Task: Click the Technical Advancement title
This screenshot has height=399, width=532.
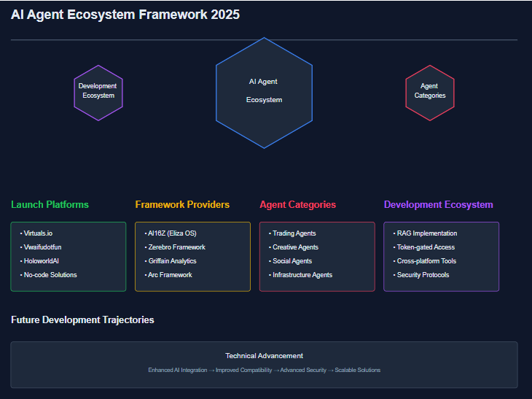Action: (264, 356)
